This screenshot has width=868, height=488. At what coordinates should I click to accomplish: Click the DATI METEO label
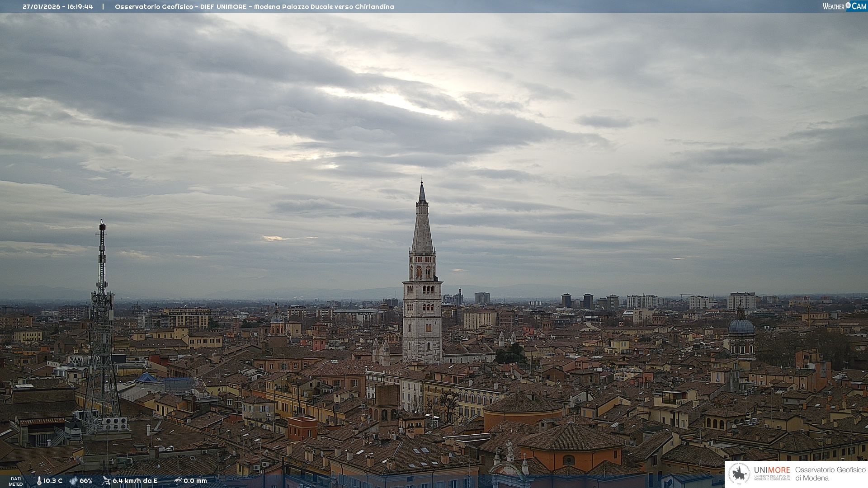click(x=16, y=481)
